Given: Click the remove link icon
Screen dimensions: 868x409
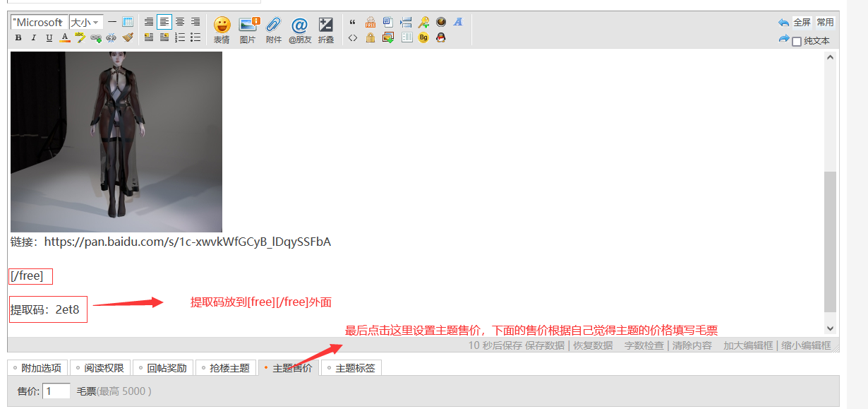Looking at the screenshot, I should (111, 38).
